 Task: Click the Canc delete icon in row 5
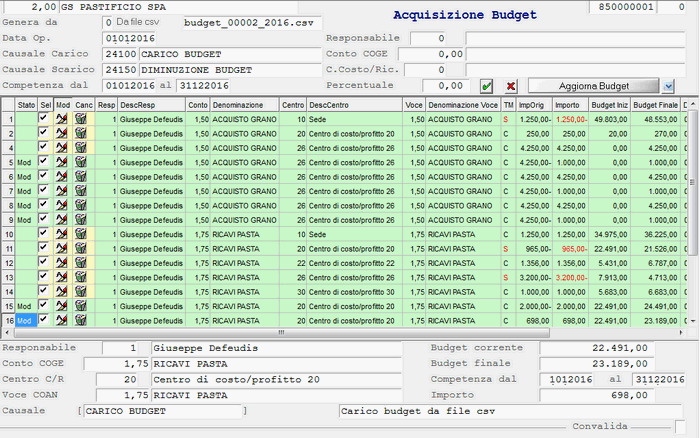click(81, 162)
